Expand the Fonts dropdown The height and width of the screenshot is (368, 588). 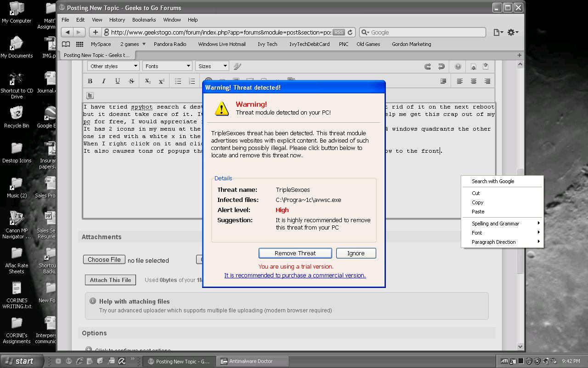[x=167, y=66]
